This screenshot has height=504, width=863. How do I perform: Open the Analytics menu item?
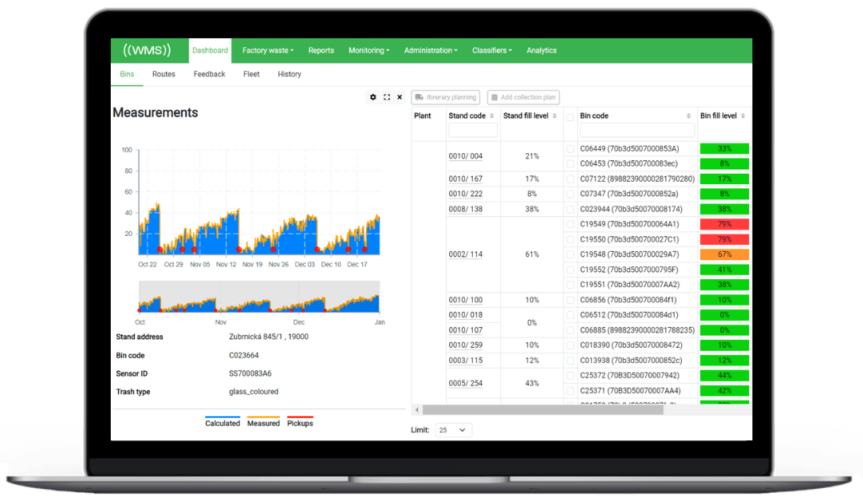[542, 50]
